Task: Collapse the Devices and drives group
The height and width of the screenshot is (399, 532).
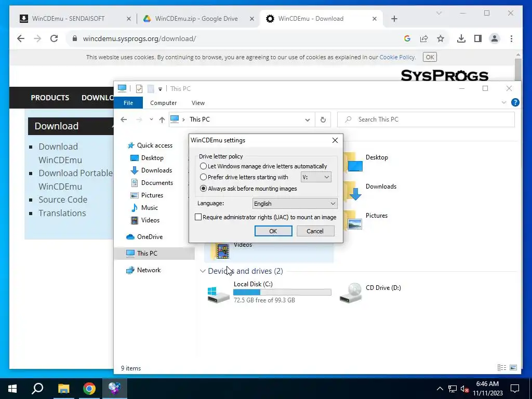Action: 203,271
